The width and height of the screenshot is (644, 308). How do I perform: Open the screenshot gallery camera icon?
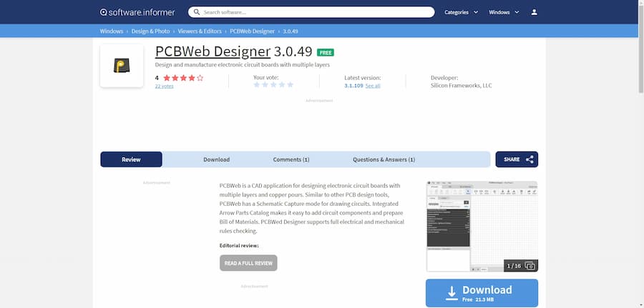click(x=530, y=266)
